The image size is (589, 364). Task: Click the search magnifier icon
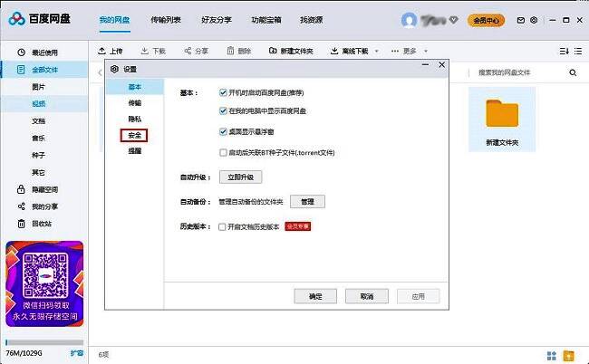(573, 72)
